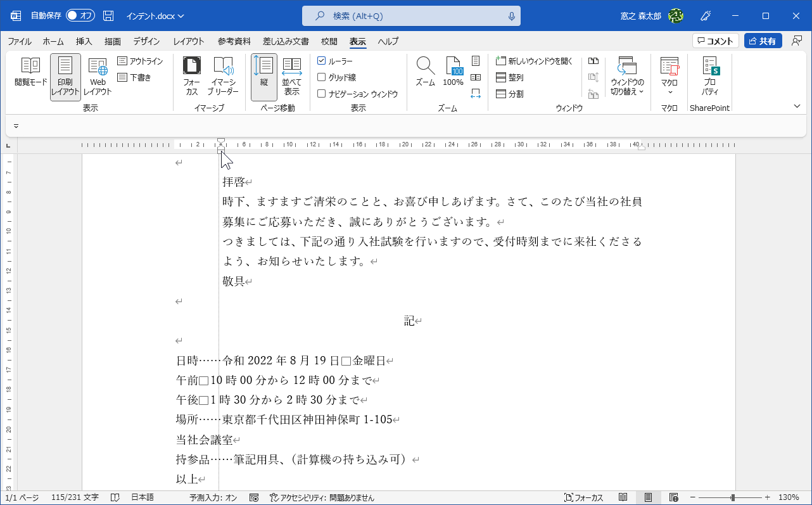Toggle the 自動保存 (AutoSave) switch
This screenshot has width=812, height=505.
point(80,16)
